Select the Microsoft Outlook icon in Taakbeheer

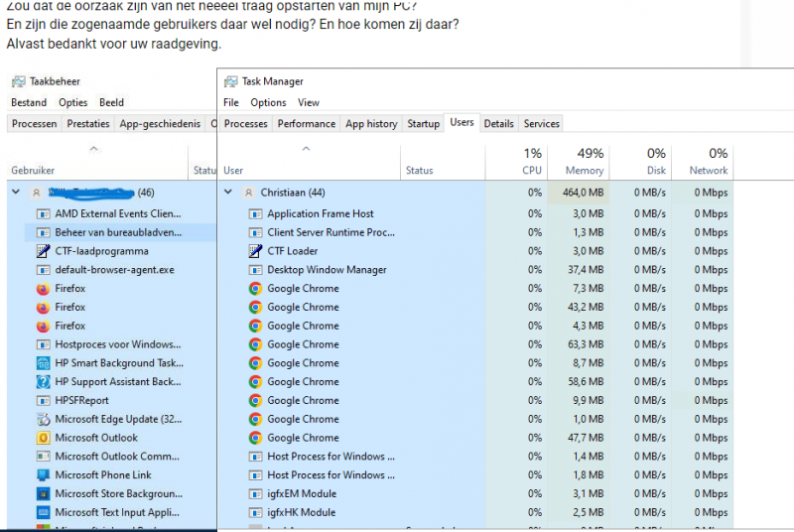(x=43, y=438)
